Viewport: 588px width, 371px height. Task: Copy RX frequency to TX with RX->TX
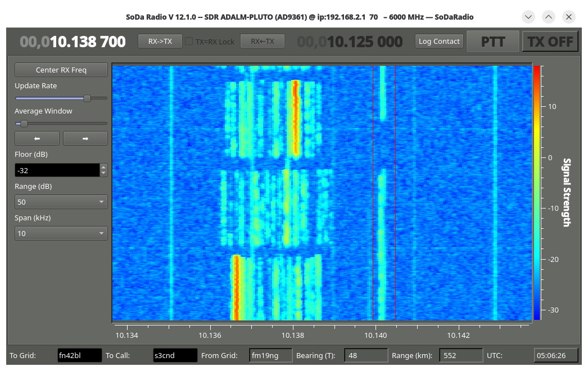[x=160, y=41]
